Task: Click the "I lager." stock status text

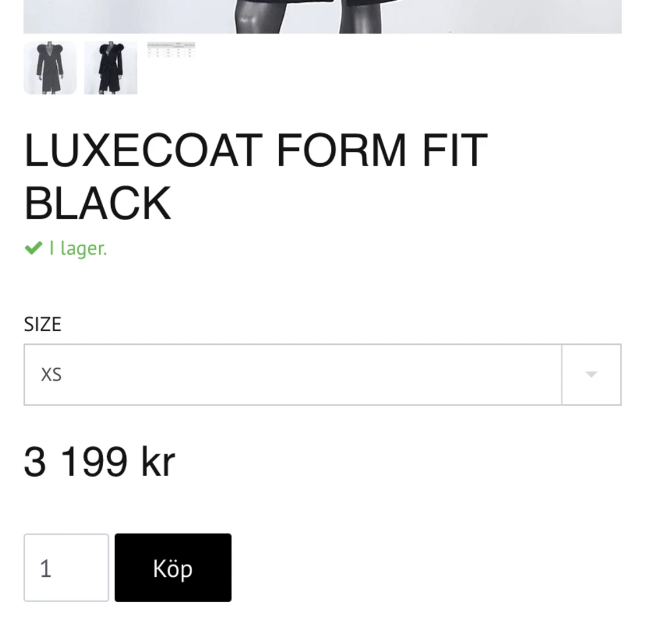Action: click(x=78, y=249)
